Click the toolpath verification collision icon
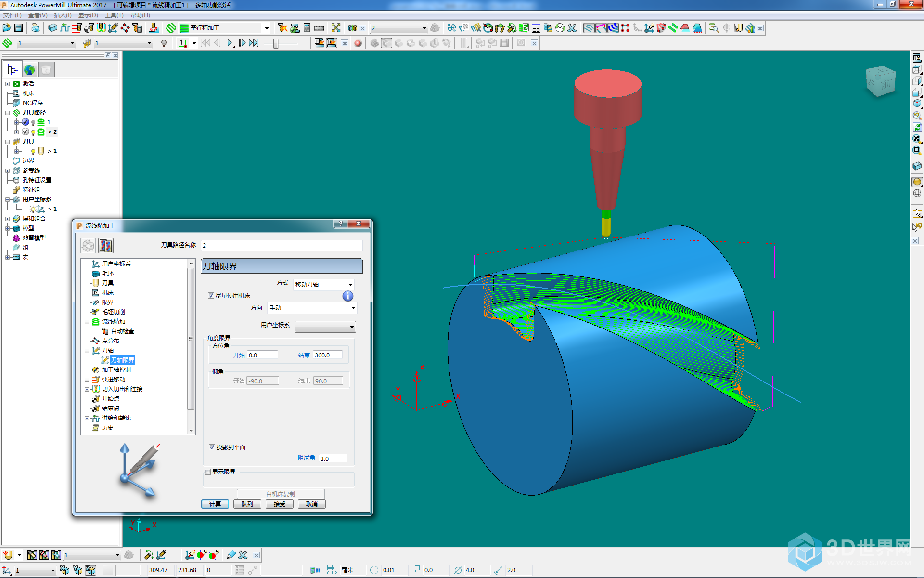 click(x=282, y=28)
